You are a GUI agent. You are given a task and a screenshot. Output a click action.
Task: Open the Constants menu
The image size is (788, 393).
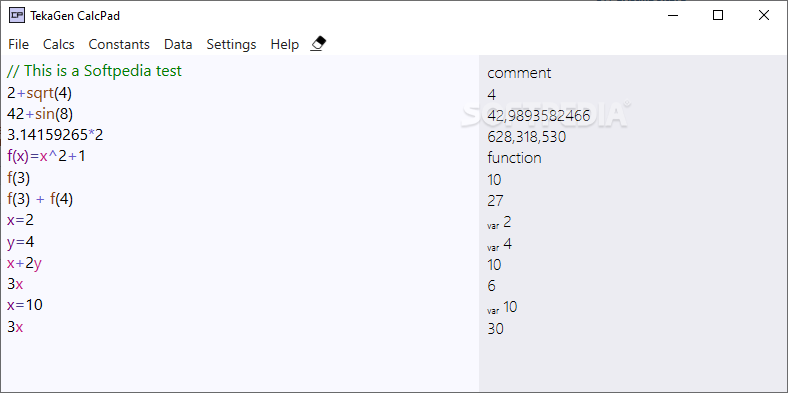pyautogui.click(x=119, y=44)
